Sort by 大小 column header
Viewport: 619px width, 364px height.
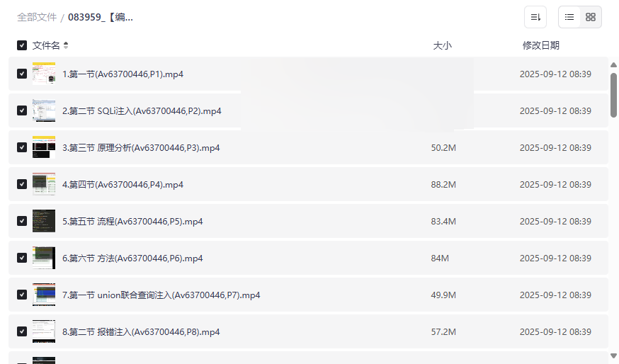click(442, 45)
